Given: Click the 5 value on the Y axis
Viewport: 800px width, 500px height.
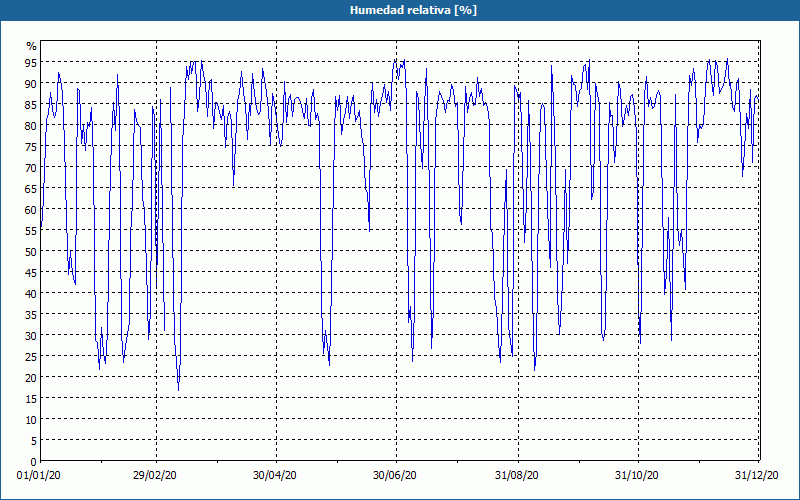Looking at the screenshot, I should tap(34, 441).
